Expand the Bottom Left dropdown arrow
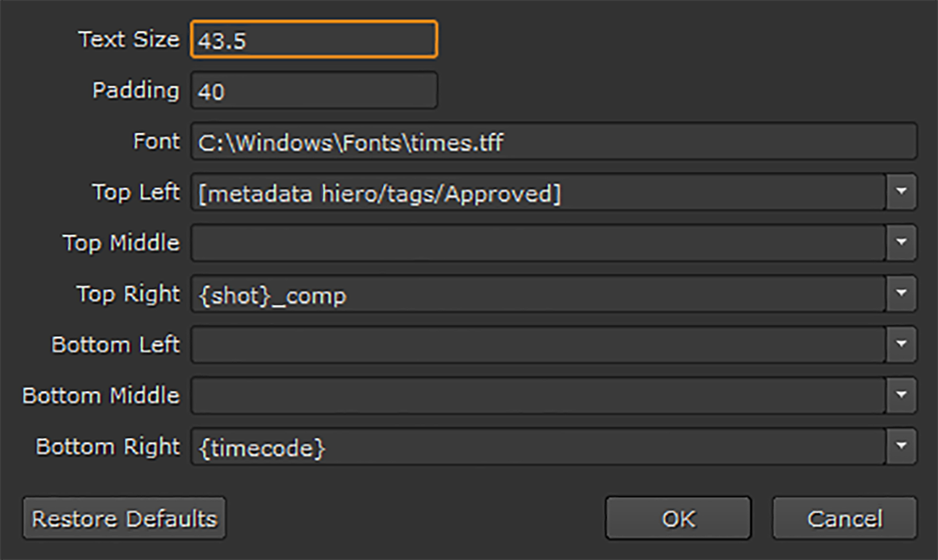 [x=901, y=345]
